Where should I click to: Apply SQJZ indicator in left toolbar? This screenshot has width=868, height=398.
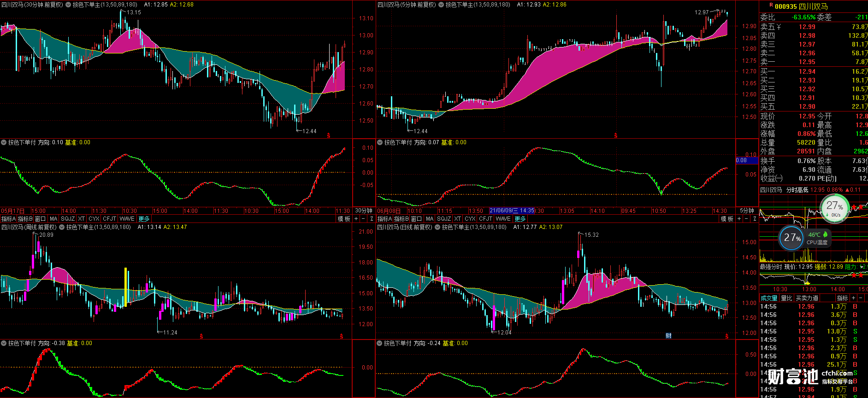click(x=68, y=219)
